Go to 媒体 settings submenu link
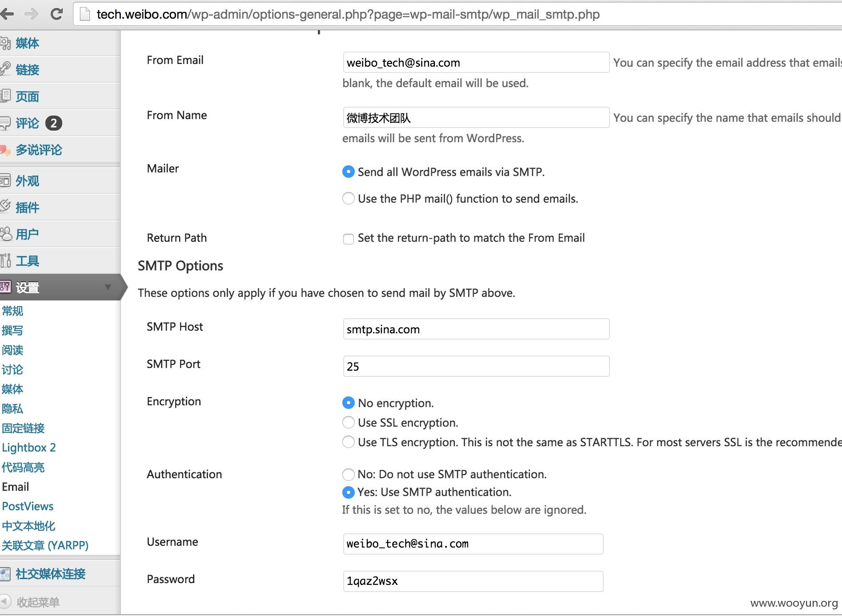This screenshot has height=616, width=842. (12, 389)
